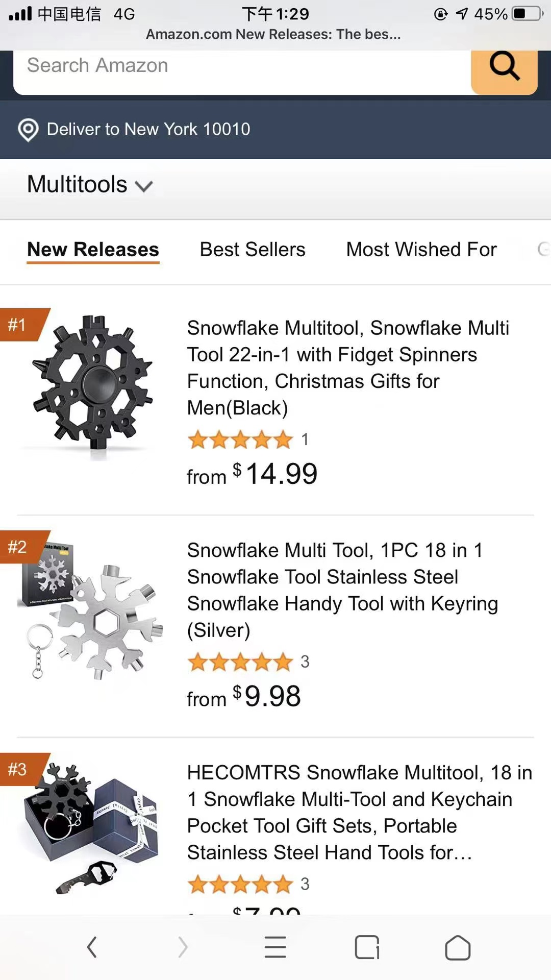Open the browser hamburger menu
The width and height of the screenshot is (551, 980).
pos(275,947)
